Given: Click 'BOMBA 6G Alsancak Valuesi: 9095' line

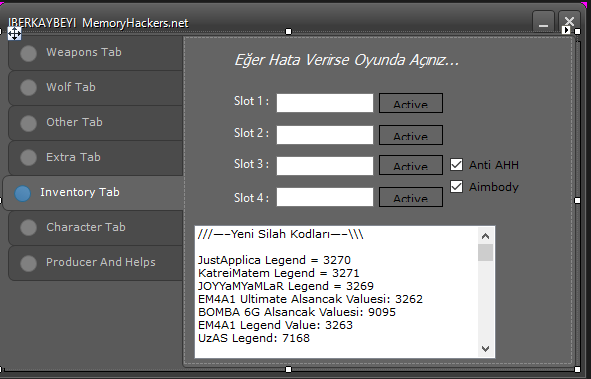Looking at the screenshot, I should tap(297, 312).
